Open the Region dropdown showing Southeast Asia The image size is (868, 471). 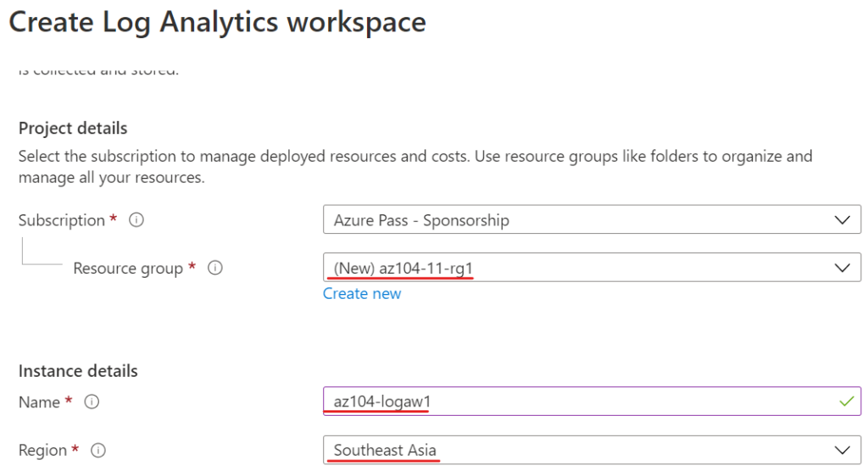(592, 450)
